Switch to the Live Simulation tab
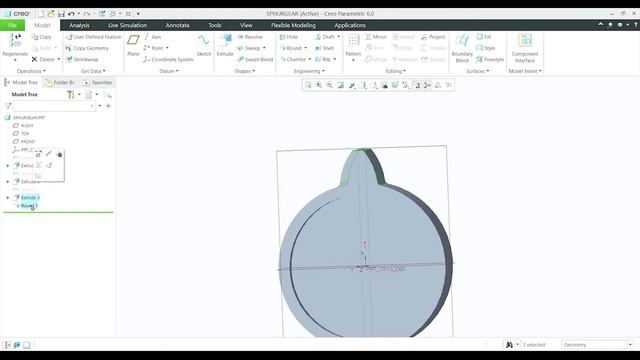Viewport: 640px width, 360px height. coord(127,25)
